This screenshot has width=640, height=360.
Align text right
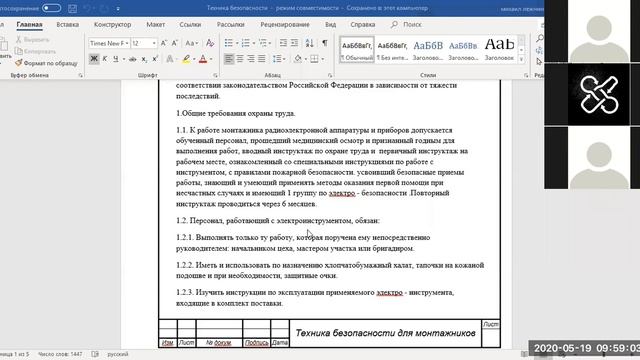tap(251, 59)
